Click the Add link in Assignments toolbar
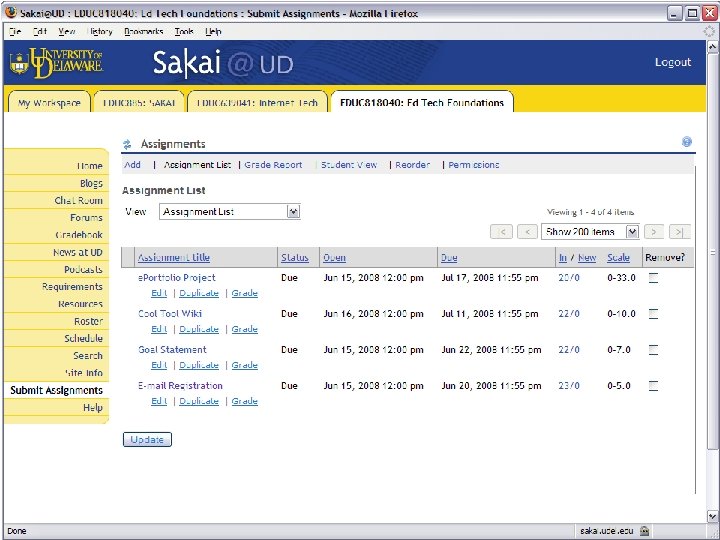This screenshot has width=720, height=540. click(x=132, y=165)
